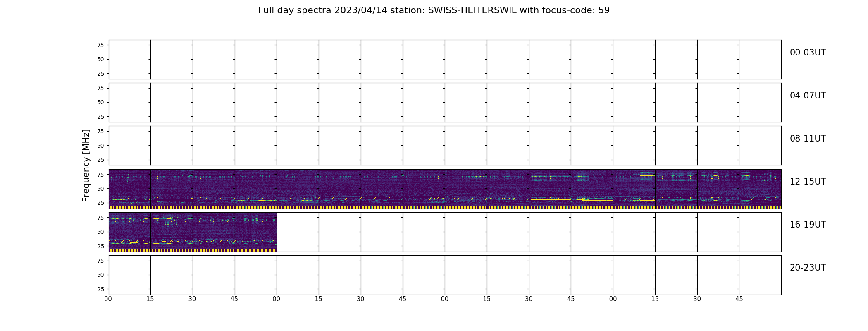This screenshot has height=331, width=868.
Task: Click the 75 tick of the 16-19UT row
Action: (100, 218)
